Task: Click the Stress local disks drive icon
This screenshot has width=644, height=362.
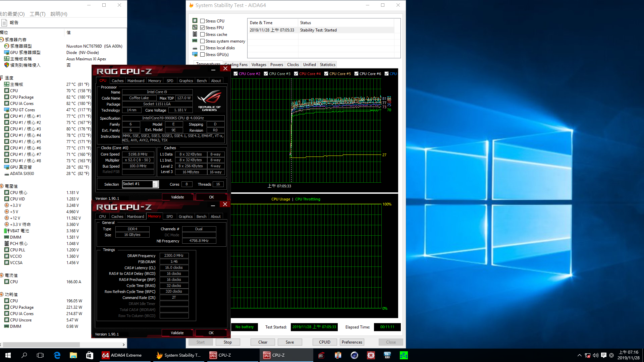Action: pos(195,48)
